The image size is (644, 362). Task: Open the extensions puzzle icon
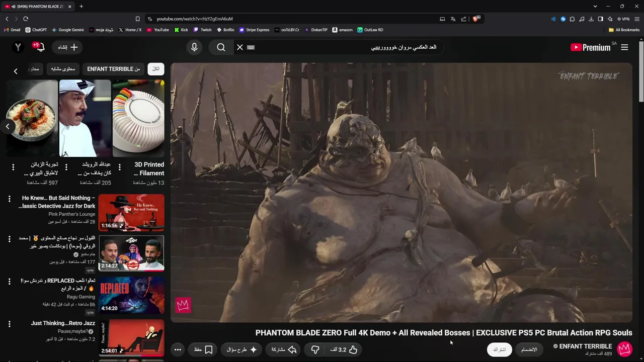click(572, 19)
